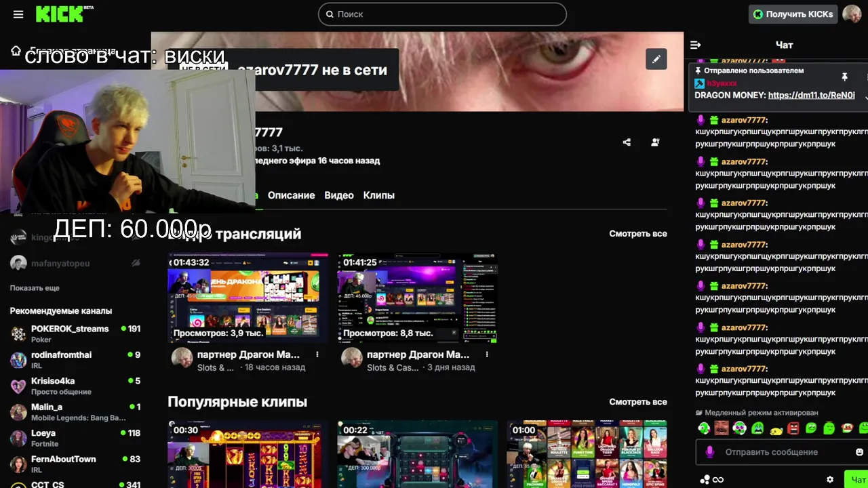Collapse the chat panel
Image resolution: width=868 pixels, height=488 pixels.
click(695, 45)
